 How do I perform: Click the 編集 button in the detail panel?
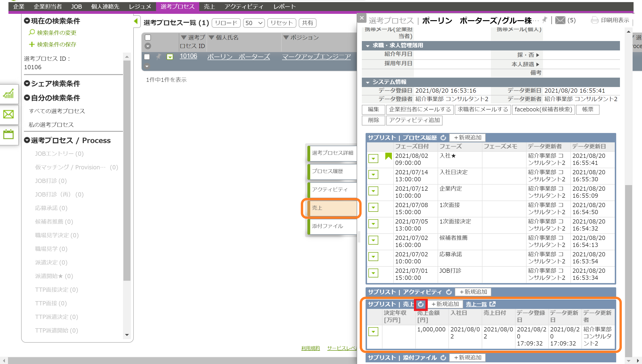click(373, 110)
